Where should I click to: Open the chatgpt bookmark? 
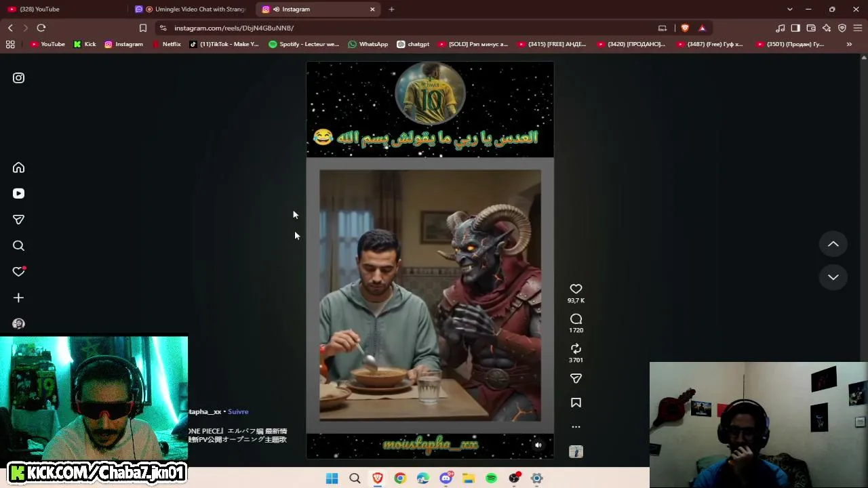[x=413, y=44]
